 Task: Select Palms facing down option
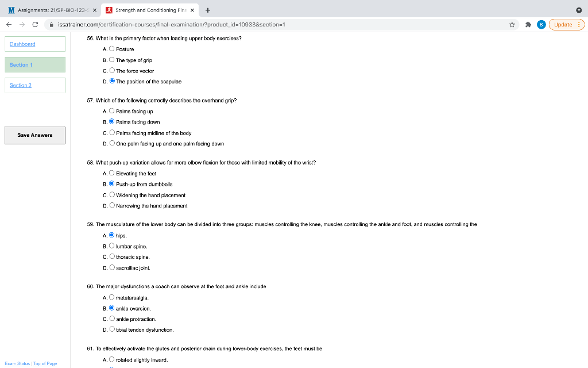tap(112, 121)
